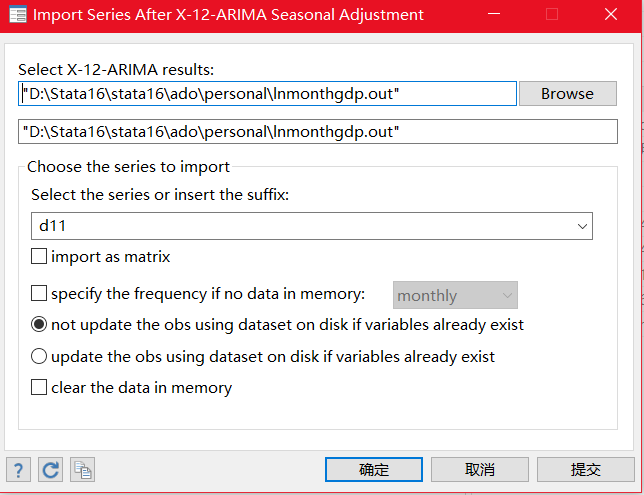Select 'not update the obs' radio option

point(40,324)
